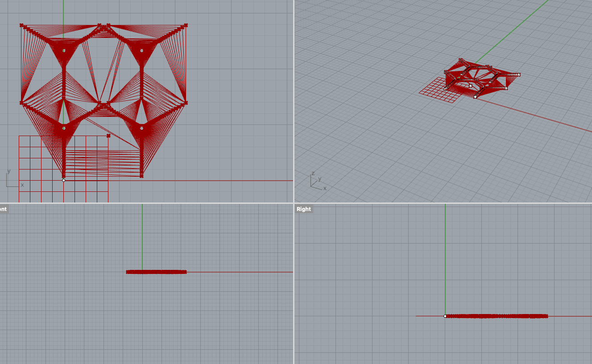Select the top-right corner point of the red mesh
This screenshot has height=364, width=592.
pos(186,25)
